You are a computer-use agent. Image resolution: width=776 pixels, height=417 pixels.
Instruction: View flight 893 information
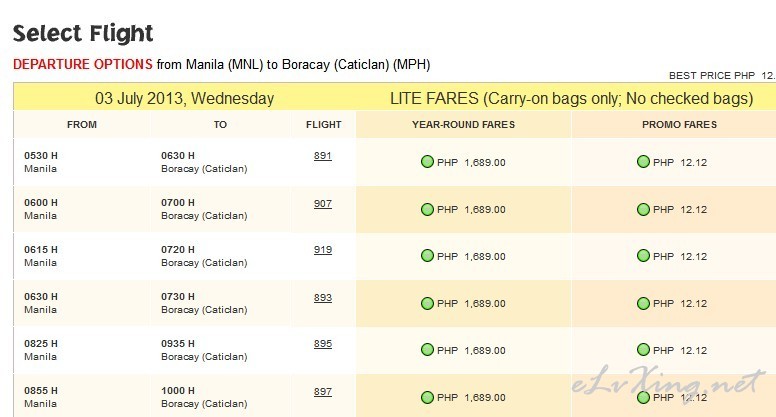[323, 297]
